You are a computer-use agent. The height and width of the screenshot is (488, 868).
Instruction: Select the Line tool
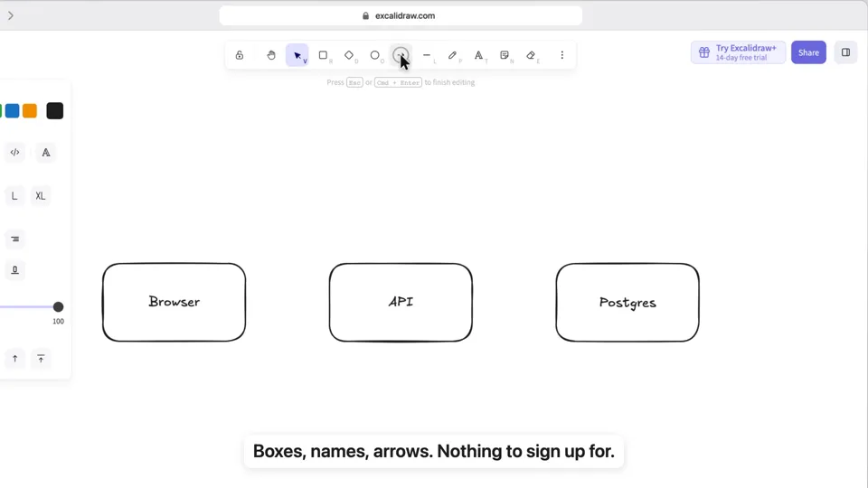(x=427, y=55)
